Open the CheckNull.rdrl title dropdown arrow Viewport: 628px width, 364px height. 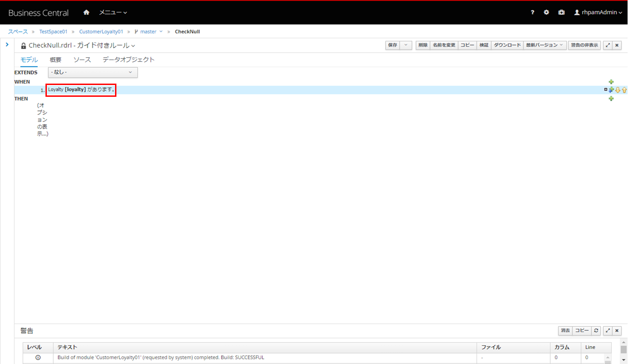tap(133, 46)
